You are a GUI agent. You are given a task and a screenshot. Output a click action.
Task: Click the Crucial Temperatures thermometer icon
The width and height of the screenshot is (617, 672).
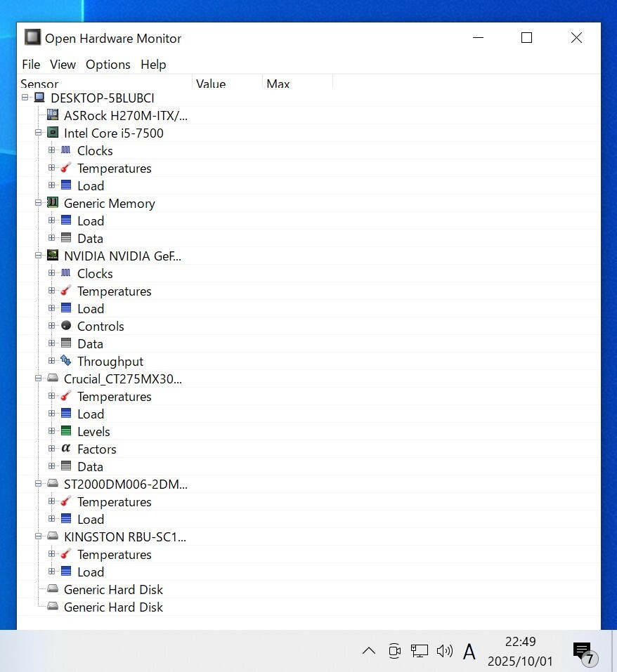pyautogui.click(x=66, y=396)
